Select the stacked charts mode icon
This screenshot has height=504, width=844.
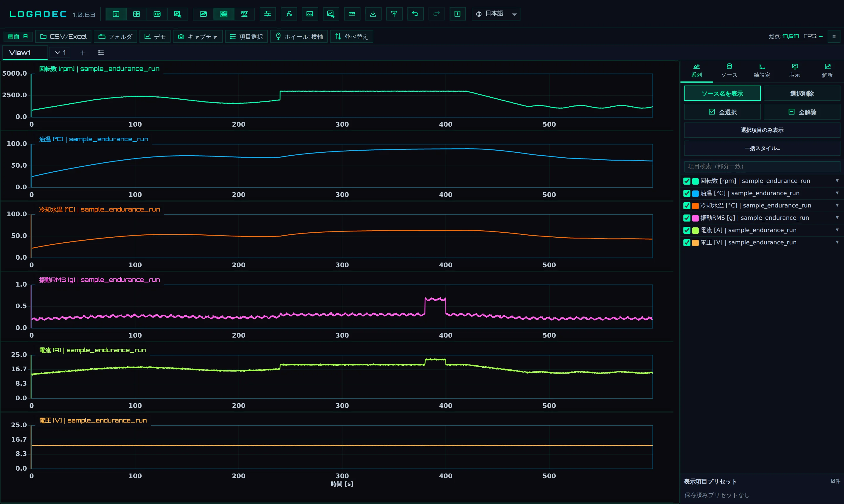coord(224,14)
